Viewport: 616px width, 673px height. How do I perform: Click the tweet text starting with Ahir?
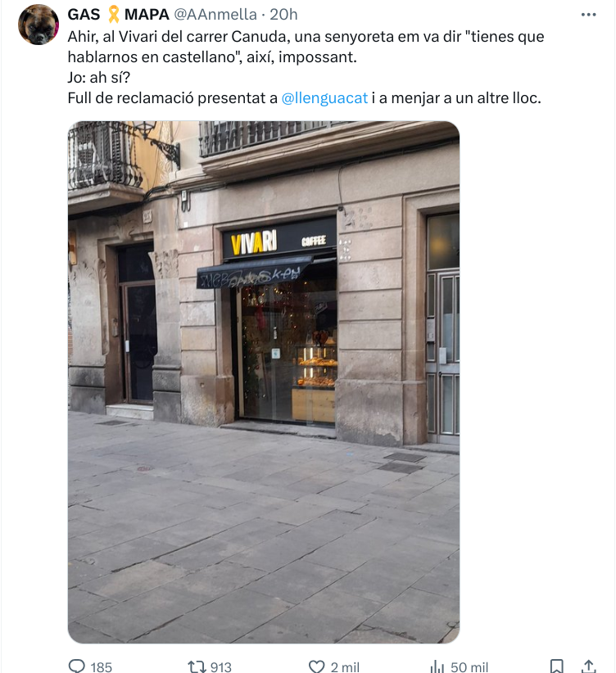click(306, 67)
